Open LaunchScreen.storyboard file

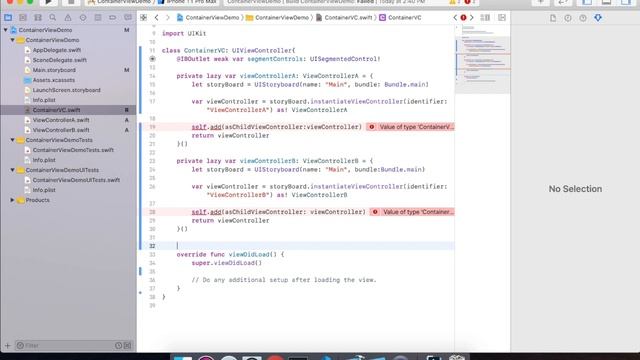point(66,90)
